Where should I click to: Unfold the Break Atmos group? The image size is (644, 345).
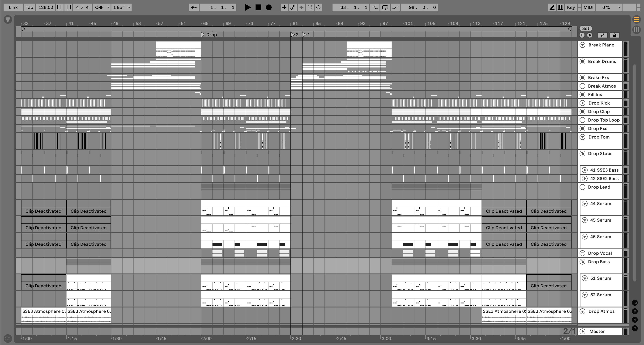pos(582,86)
